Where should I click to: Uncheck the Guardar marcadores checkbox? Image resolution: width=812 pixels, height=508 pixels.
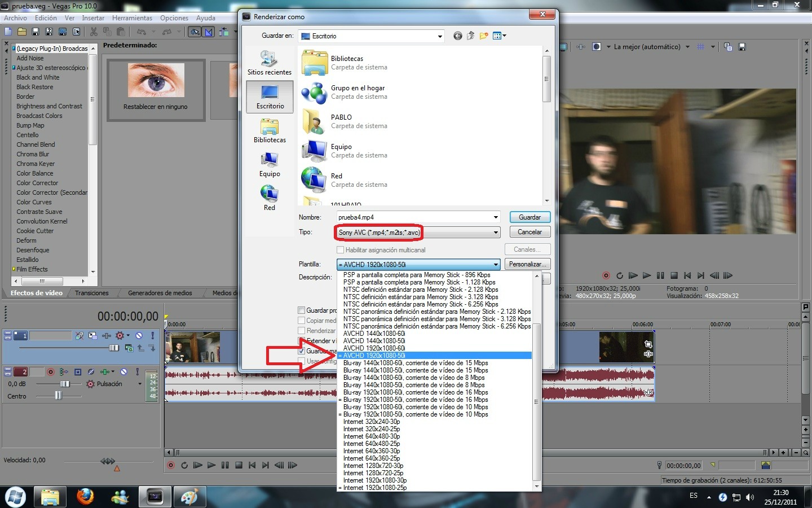click(x=301, y=351)
